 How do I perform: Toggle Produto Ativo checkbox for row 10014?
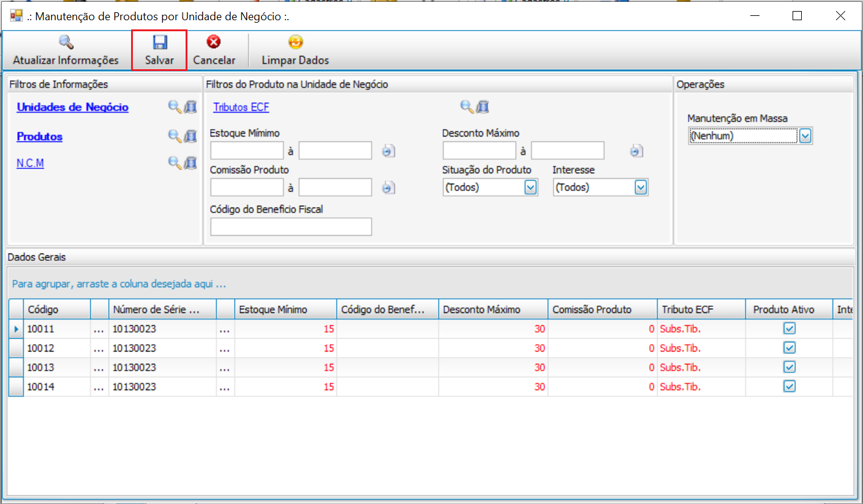click(x=790, y=386)
